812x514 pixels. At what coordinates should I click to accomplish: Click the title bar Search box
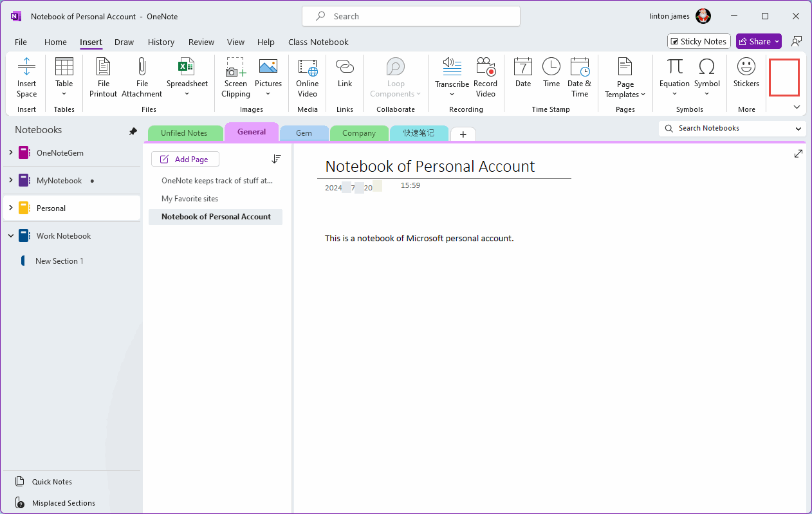click(411, 16)
